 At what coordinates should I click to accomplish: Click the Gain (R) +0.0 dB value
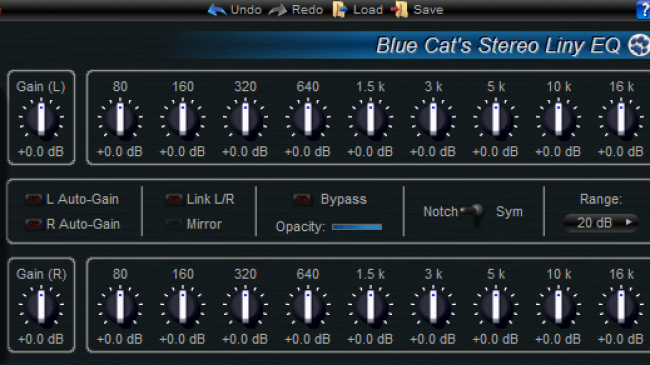click(x=41, y=339)
